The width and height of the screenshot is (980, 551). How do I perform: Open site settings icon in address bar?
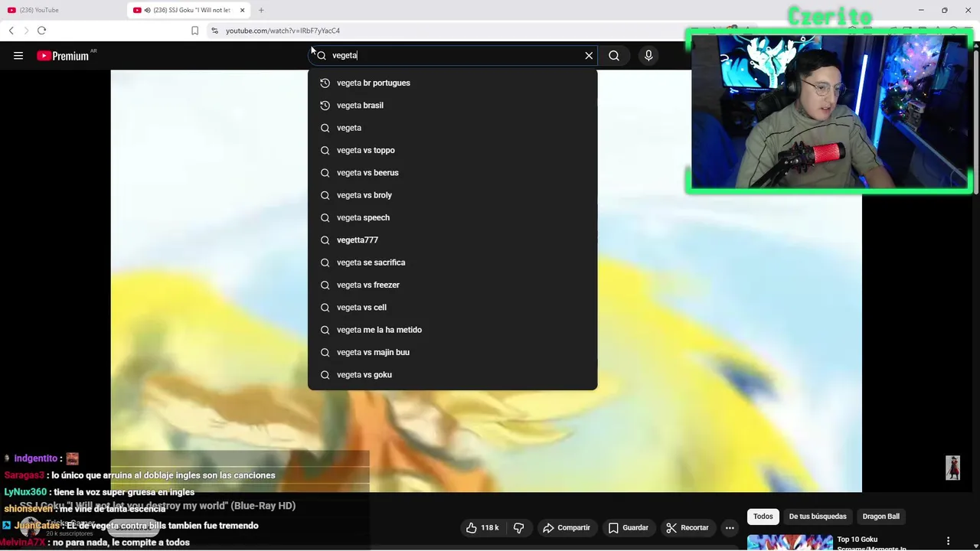[x=214, y=31]
